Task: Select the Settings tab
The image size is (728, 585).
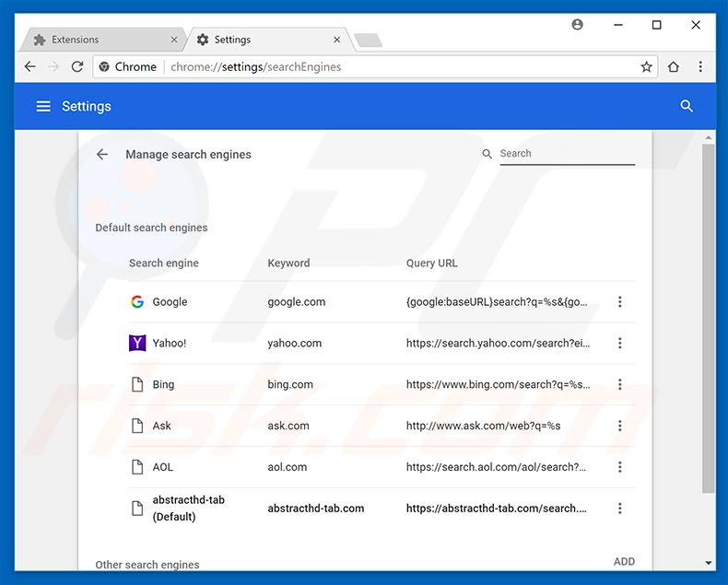Action: 267,40
